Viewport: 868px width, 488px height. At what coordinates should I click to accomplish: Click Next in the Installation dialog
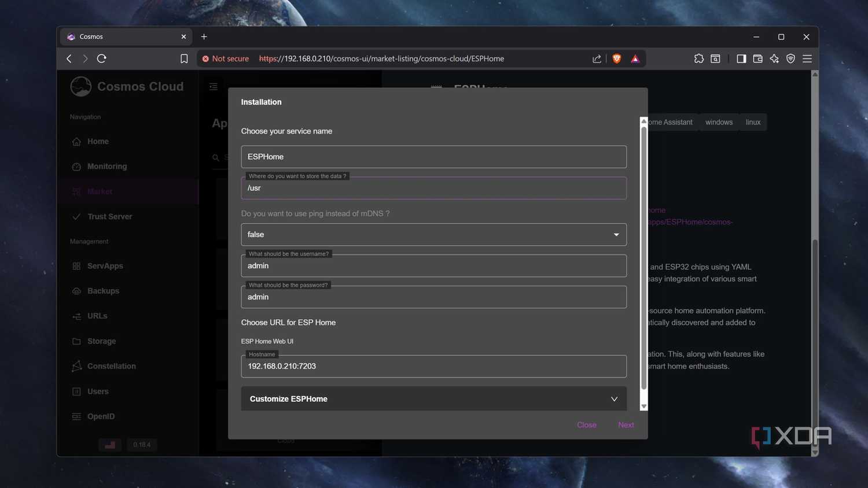(626, 425)
